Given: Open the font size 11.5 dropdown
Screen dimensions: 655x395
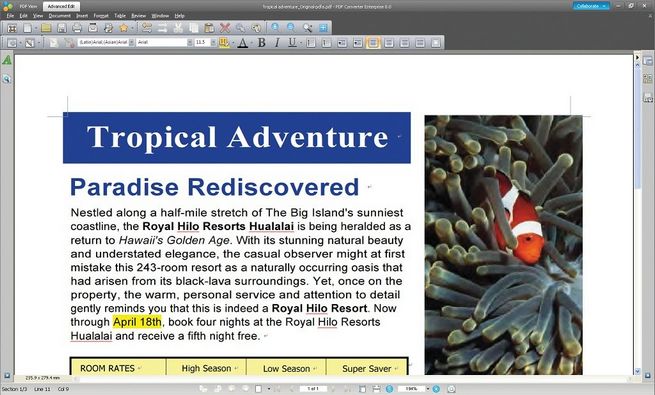Looking at the screenshot, I should (x=213, y=42).
